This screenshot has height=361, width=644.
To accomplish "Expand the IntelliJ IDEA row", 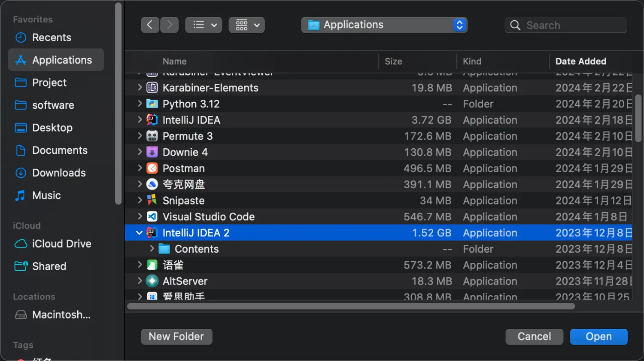I will [140, 120].
